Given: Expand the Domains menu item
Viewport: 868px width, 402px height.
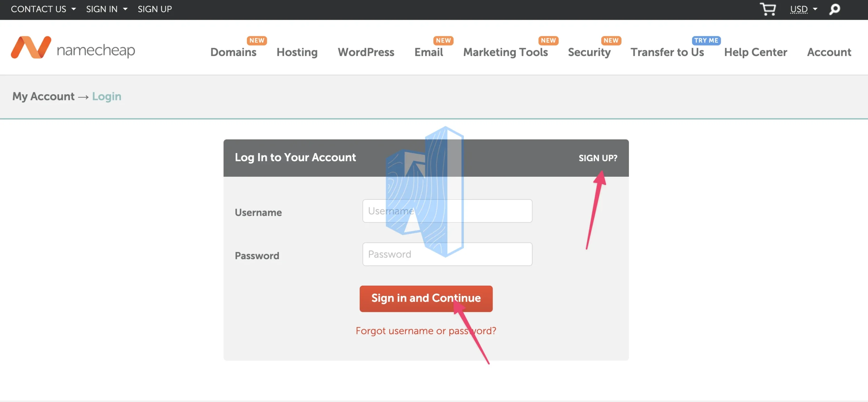Looking at the screenshot, I should click(233, 52).
